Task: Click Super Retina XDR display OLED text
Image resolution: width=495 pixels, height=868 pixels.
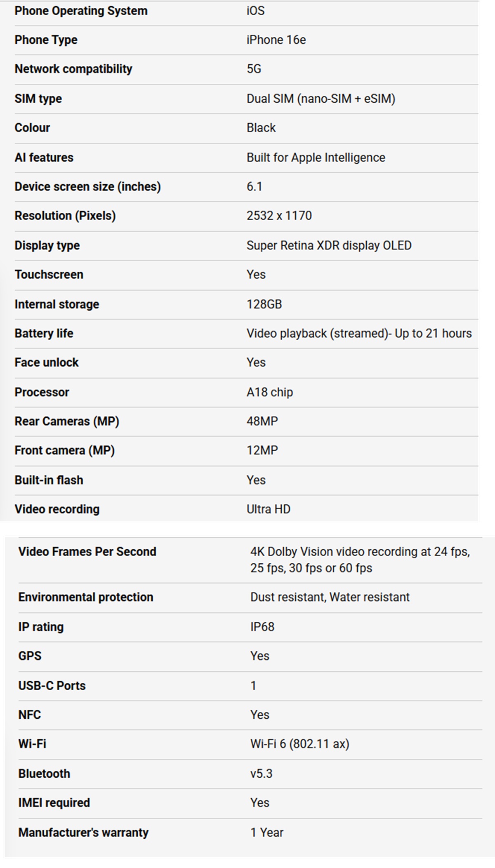Action: pos(329,245)
